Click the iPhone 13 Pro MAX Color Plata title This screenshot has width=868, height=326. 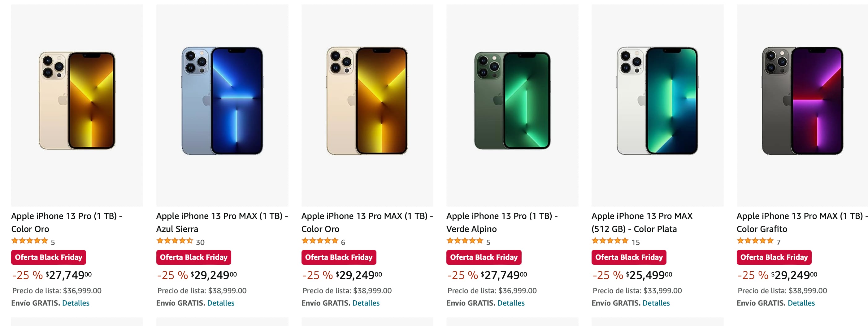point(642,222)
